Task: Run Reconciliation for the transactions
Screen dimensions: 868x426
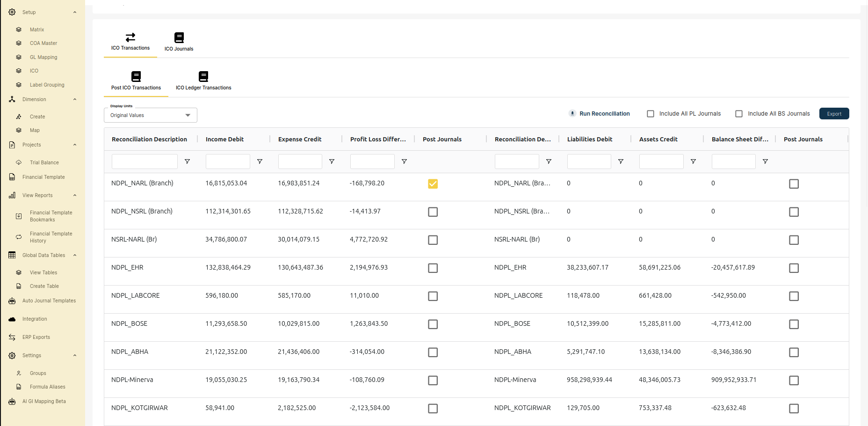Action: coord(600,113)
